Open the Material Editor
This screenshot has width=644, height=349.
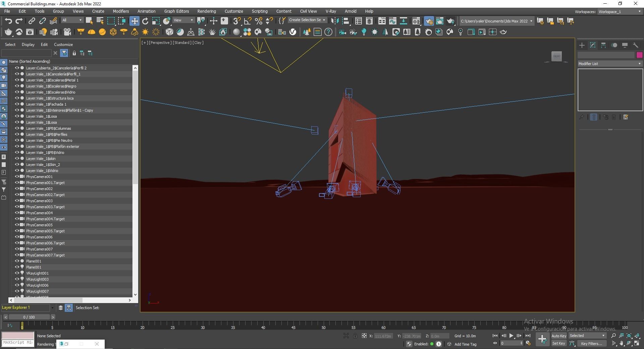416,21
